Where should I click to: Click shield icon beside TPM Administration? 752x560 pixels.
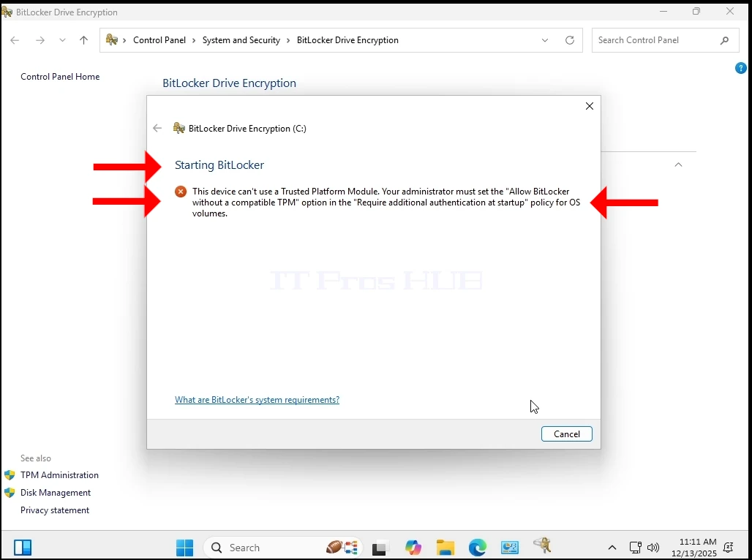coord(10,475)
